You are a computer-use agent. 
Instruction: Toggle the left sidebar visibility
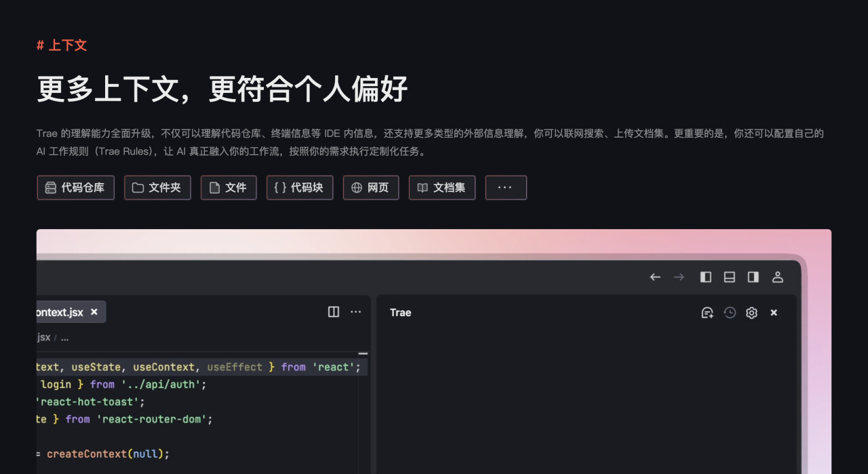click(x=705, y=277)
